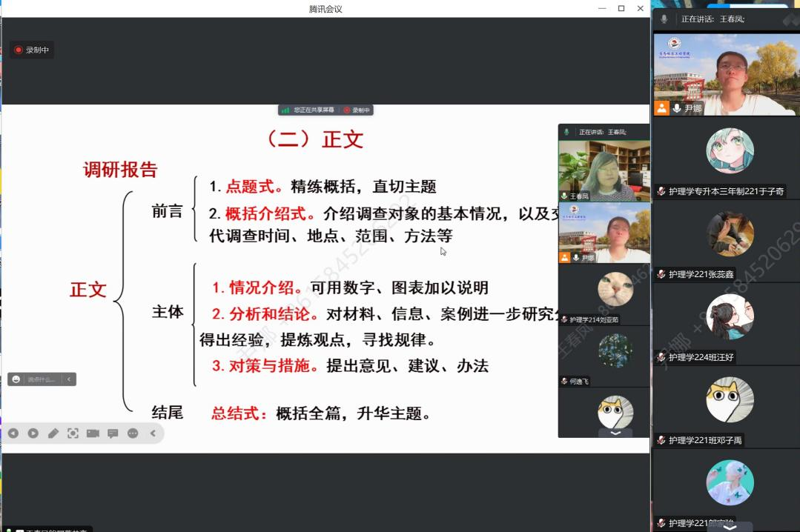Collapse the slide show toolbar
The image size is (800, 532).
tap(153, 433)
